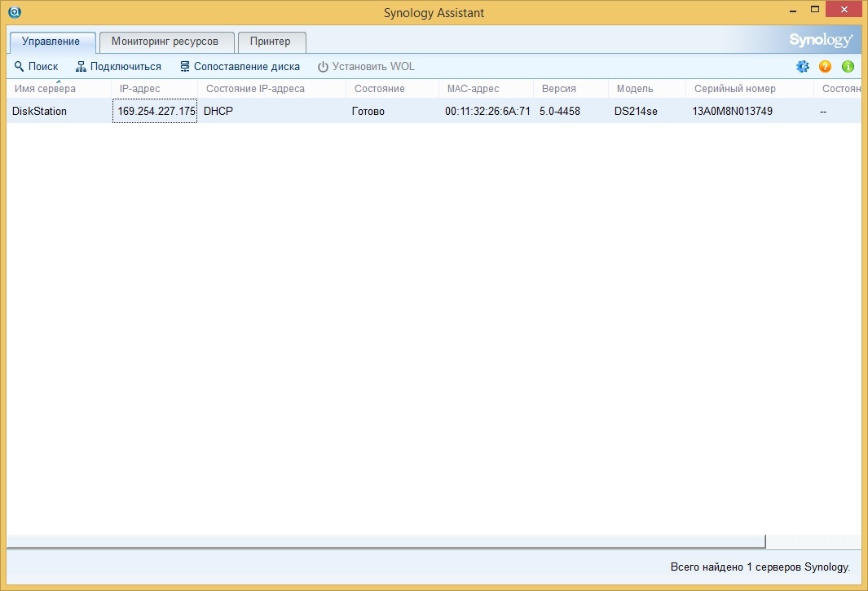Sort by the Состояние IP-адреса column header

pos(255,89)
